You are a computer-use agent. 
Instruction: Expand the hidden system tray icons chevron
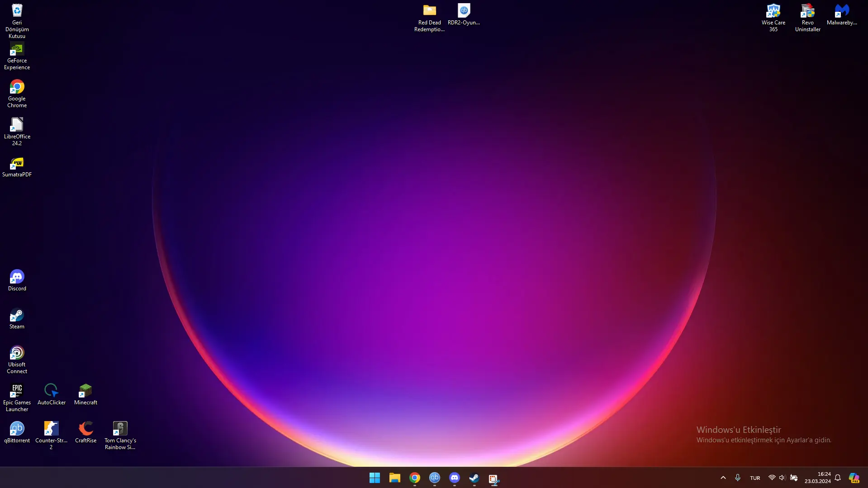coord(723,478)
